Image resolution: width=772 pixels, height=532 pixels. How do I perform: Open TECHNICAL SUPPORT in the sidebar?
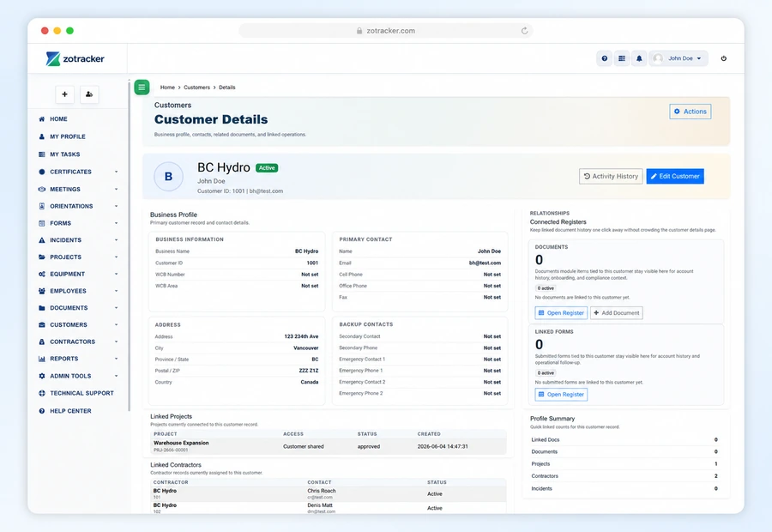[81, 393]
